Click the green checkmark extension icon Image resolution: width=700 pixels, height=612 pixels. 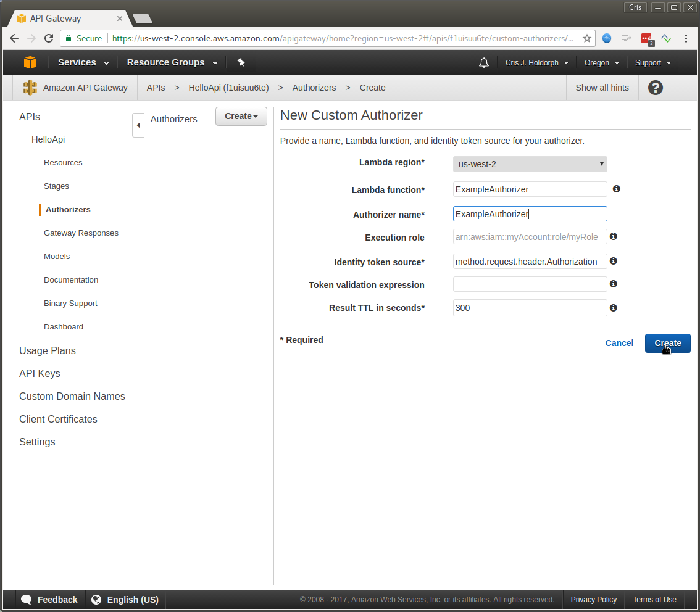click(x=666, y=38)
